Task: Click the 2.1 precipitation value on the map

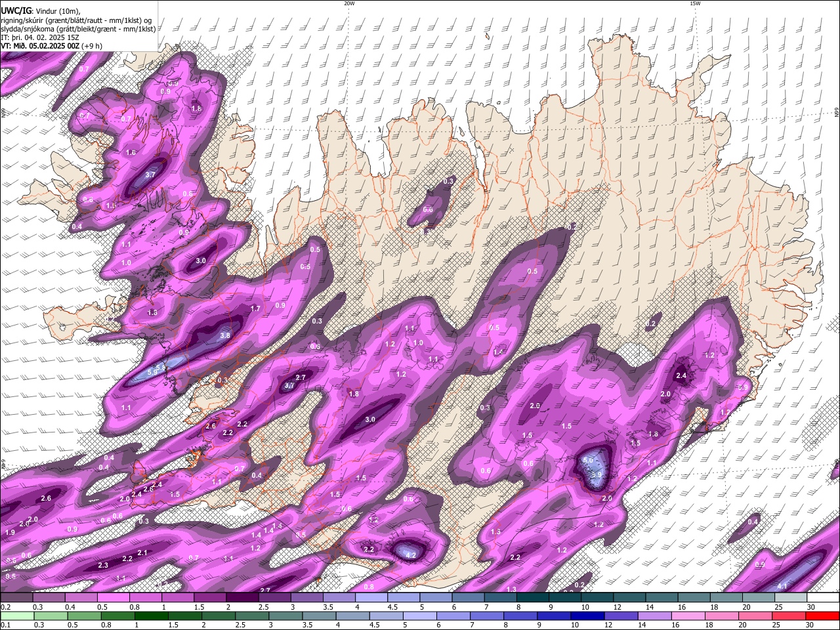Action: 142,553
